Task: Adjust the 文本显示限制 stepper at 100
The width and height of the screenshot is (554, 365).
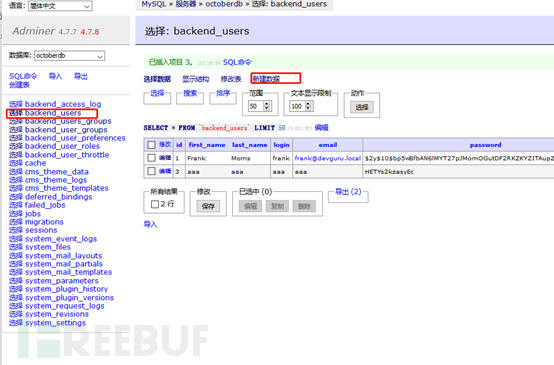Action: tap(308, 106)
